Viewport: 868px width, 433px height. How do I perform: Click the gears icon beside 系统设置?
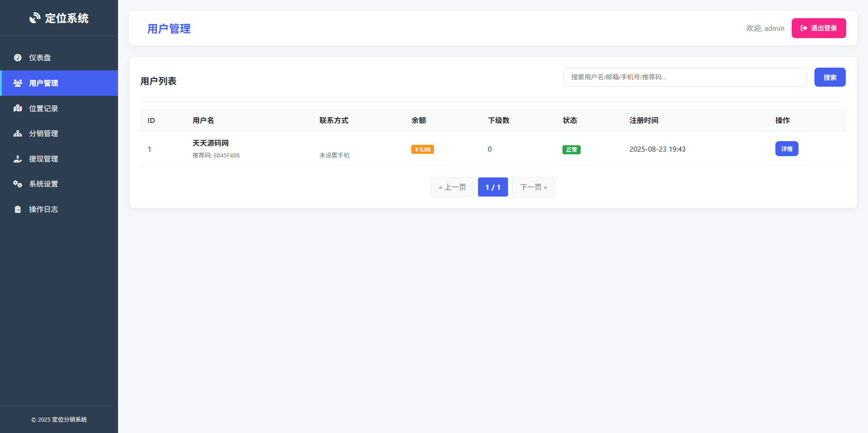[x=18, y=184]
